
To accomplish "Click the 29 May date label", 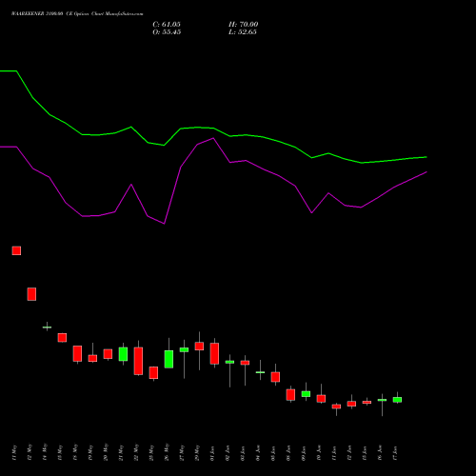I will 197,453.
